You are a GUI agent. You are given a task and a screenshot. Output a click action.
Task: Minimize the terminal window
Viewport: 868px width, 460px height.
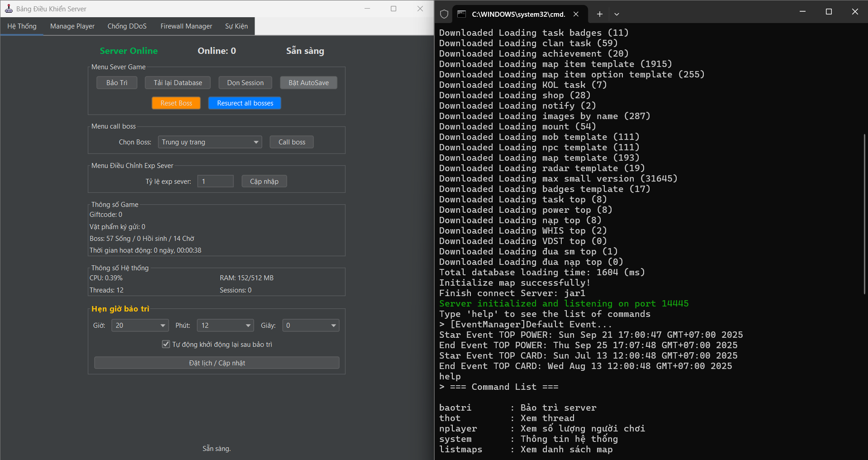[x=802, y=11]
